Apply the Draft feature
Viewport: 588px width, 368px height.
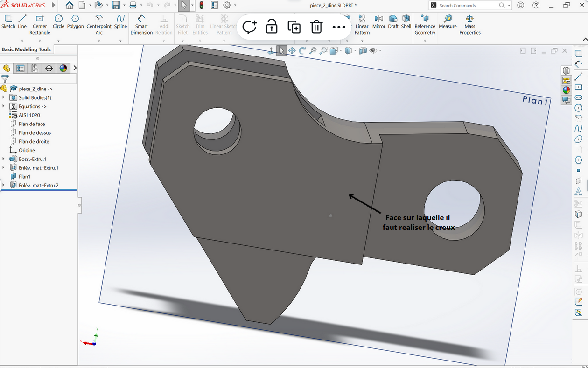click(393, 22)
